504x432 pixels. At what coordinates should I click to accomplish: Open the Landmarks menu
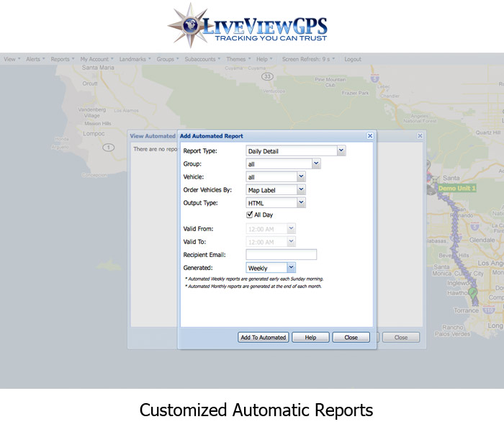click(135, 59)
